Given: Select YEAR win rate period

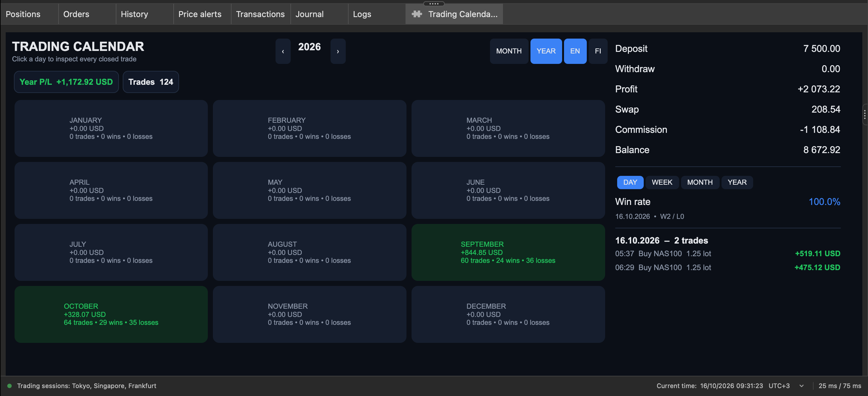Looking at the screenshot, I should click(737, 182).
